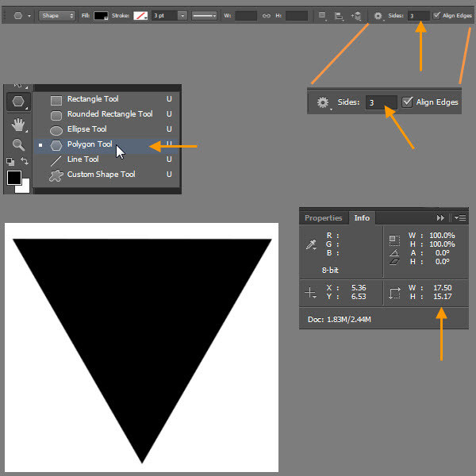
Task: Choose Rounded Rectangle Tool from flyout
Action: 109,114
